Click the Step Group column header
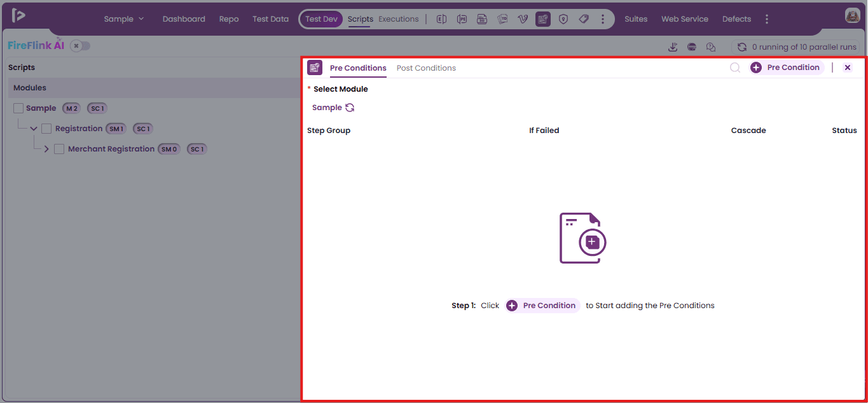 coord(329,131)
